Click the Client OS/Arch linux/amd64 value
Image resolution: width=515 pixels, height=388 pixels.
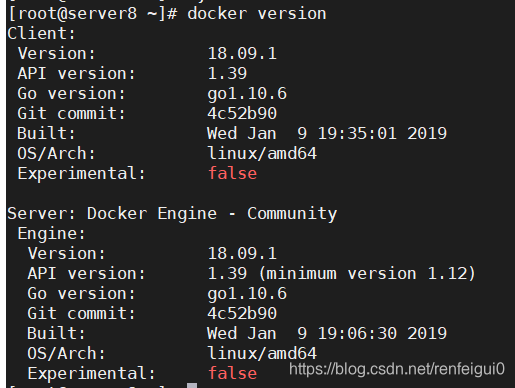[262, 154]
